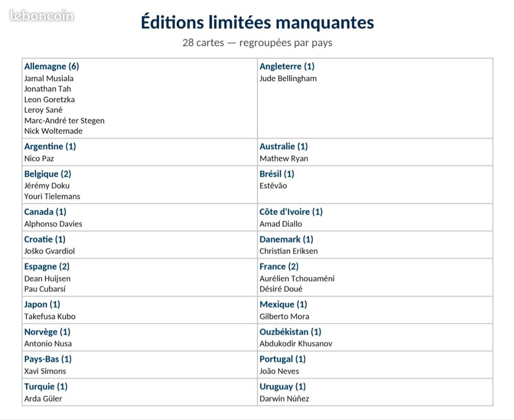The image size is (514, 420).
Task: Select the "Pau Cubarsí" entry
Action: [45, 289]
